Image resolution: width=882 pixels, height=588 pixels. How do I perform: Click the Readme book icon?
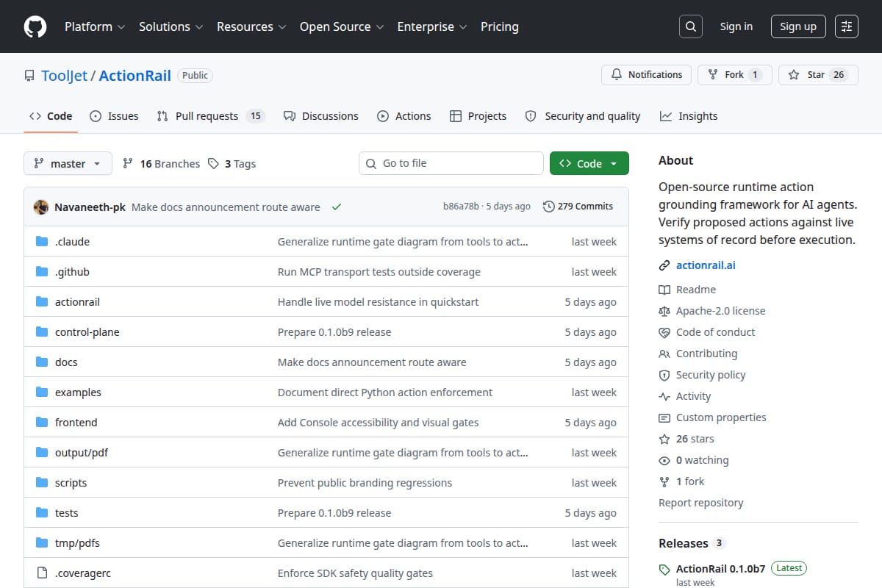click(664, 290)
